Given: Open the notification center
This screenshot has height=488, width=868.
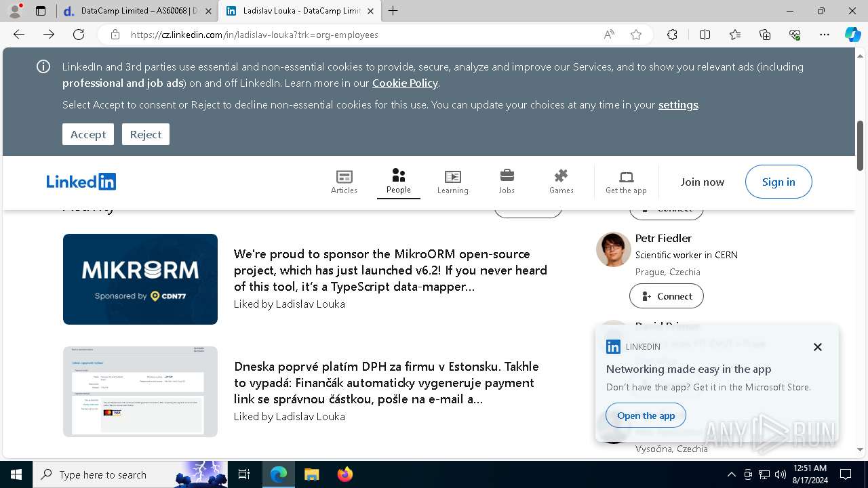Looking at the screenshot, I should pos(846,474).
